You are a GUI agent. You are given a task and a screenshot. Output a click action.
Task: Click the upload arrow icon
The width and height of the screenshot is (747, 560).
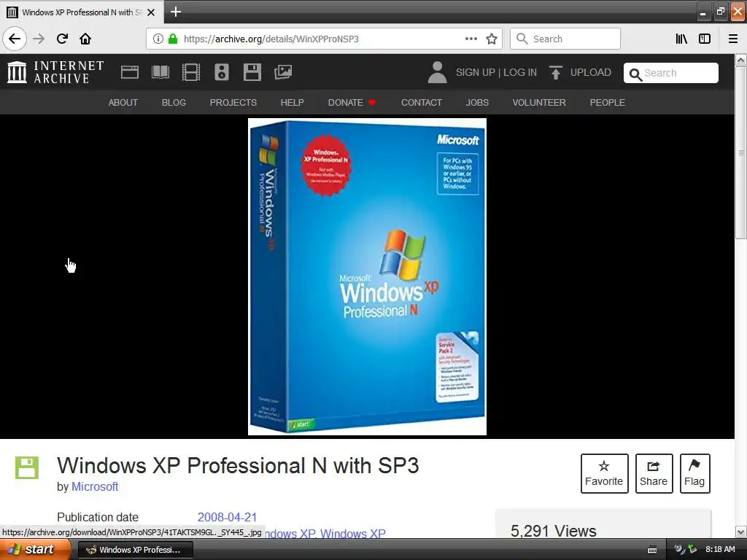[555, 72]
